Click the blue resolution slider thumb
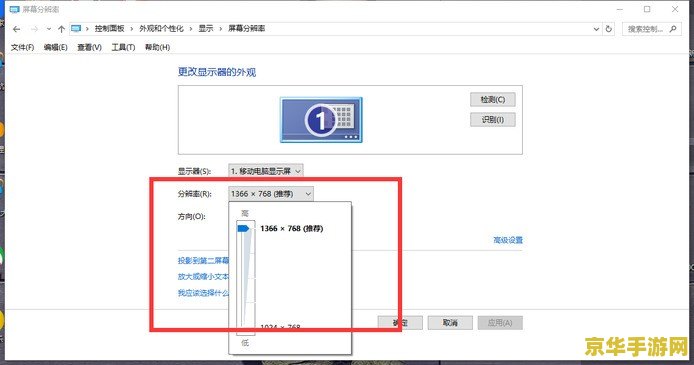Image resolution: width=694 pixels, height=365 pixels. pyautogui.click(x=244, y=229)
